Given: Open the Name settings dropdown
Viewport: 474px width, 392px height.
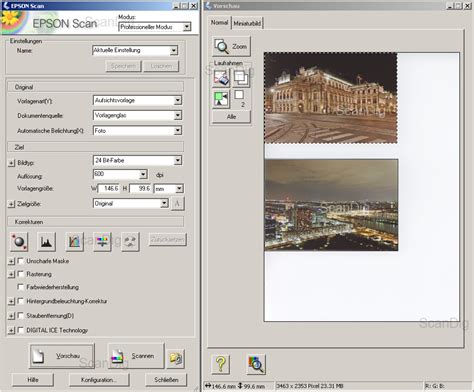Looking at the screenshot, I should (174, 50).
